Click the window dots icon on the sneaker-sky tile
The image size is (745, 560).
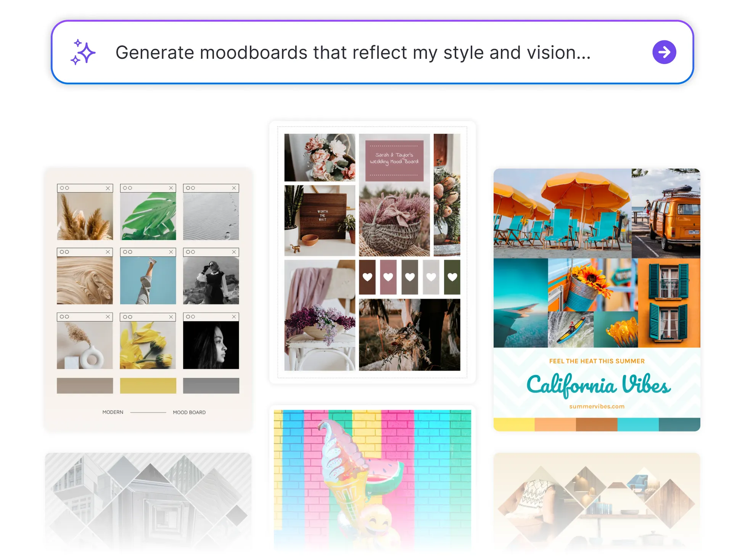click(x=128, y=252)
